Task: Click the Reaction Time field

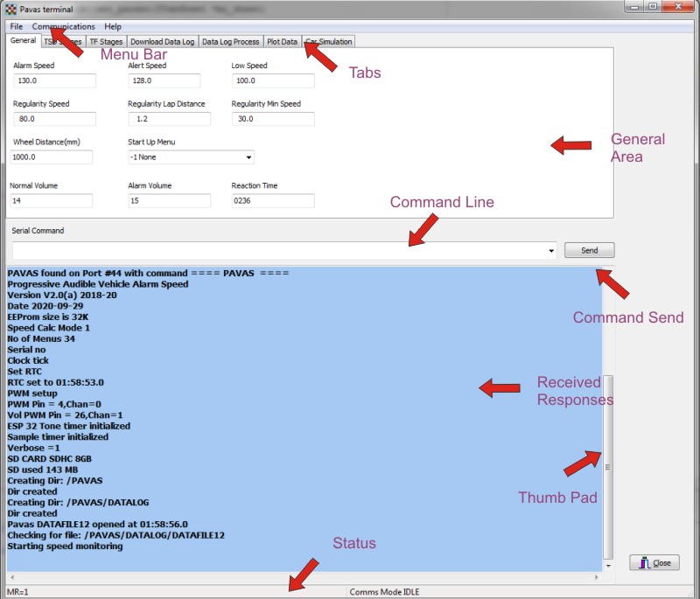Action: point(272,201)
